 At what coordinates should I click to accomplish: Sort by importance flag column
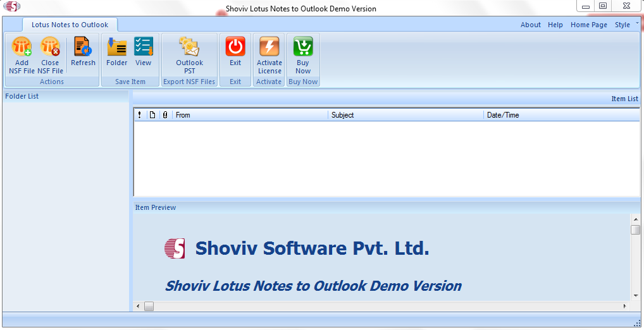(140, 115)
